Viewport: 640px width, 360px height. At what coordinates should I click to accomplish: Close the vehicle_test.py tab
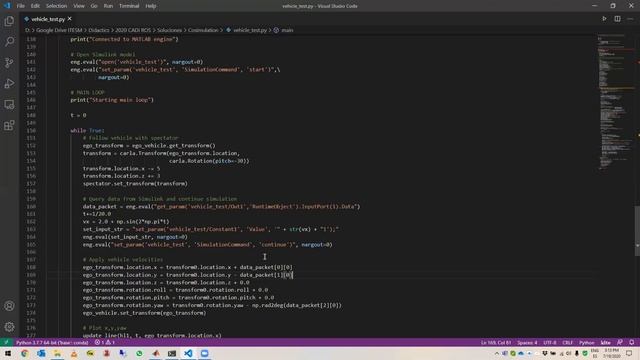pos(69,19)
